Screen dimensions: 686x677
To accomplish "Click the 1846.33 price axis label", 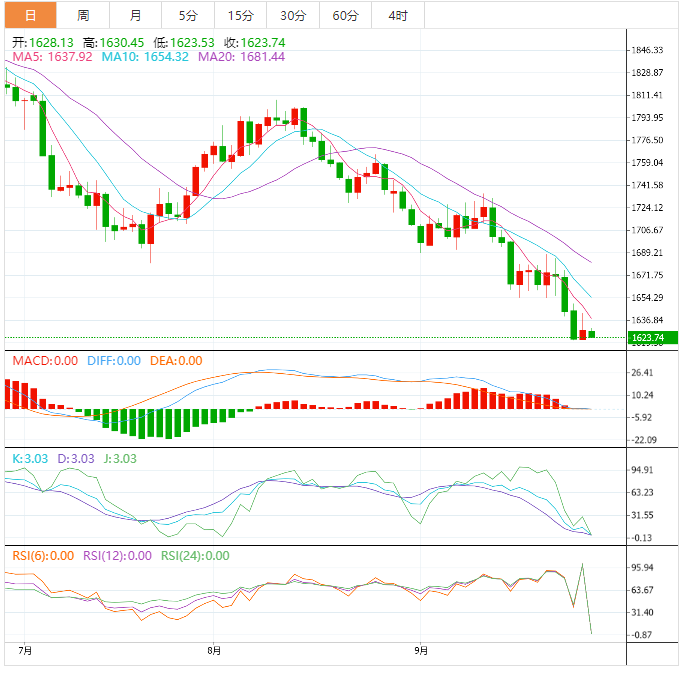I will pyautogui.click(x=647, y=50).
